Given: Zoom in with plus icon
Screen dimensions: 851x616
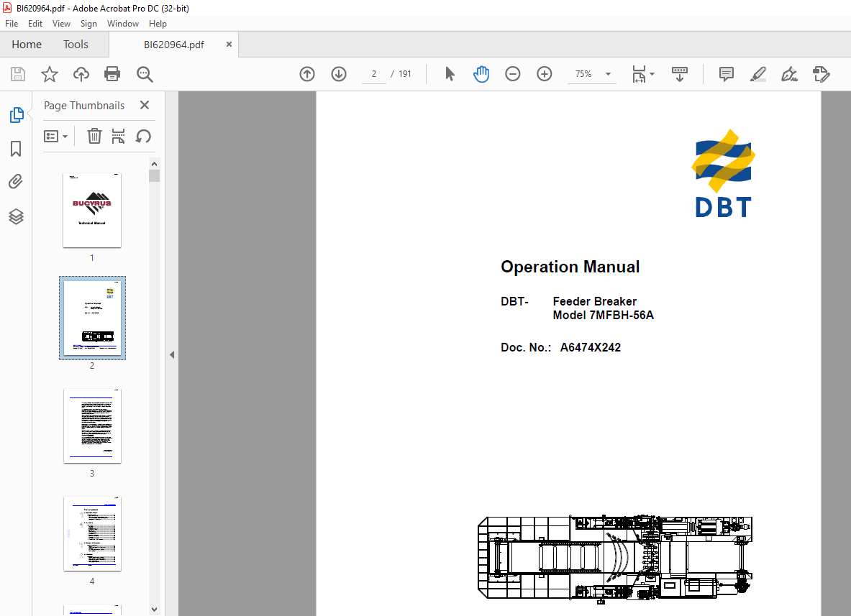Looking at the screenshot, I should (545, 74).
